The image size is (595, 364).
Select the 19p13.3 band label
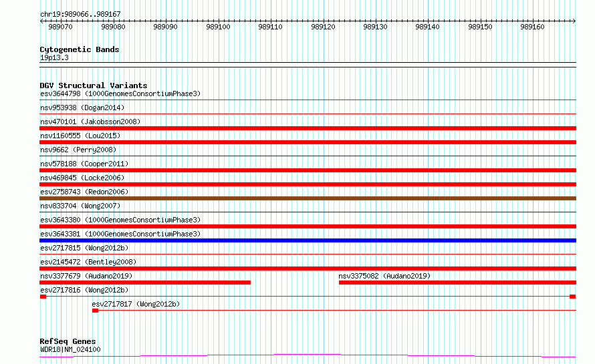pyautogui.click(x=54, y=57)
